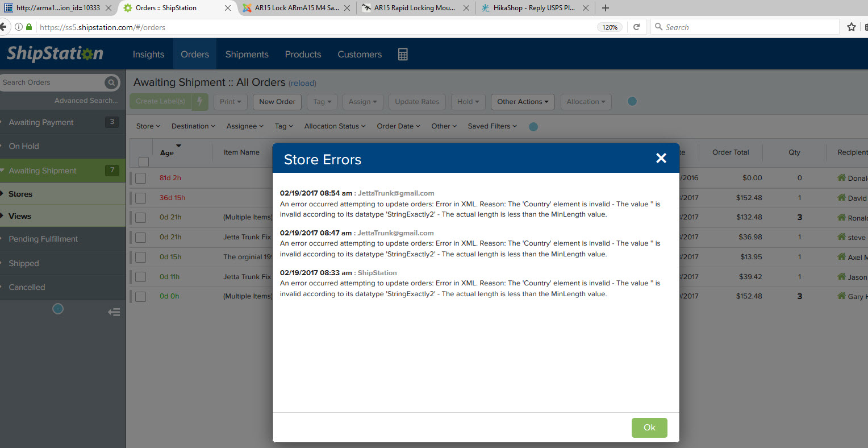Image resolution: width=868 pixels, height=448 pixels.
Task: Open the Other Actions dropdown
Action: pos(523,102)
